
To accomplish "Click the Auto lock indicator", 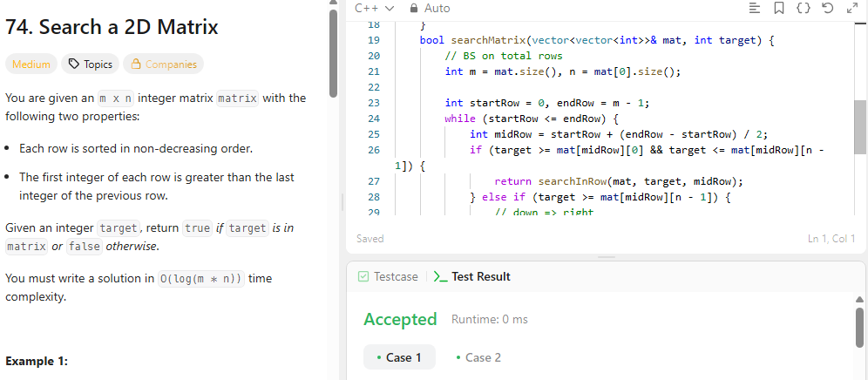I will [x=429, y=9].
